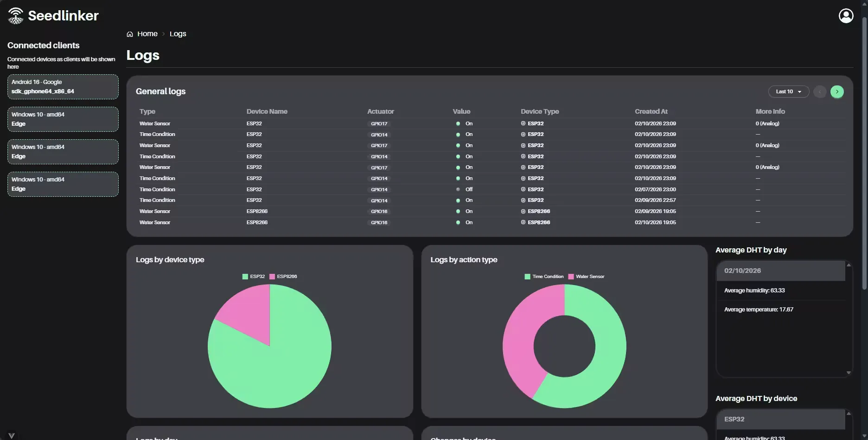Expand the 02/10/2026 entry in Average DHT by day
Screen dimensions: 868x440
coord(780,271)
